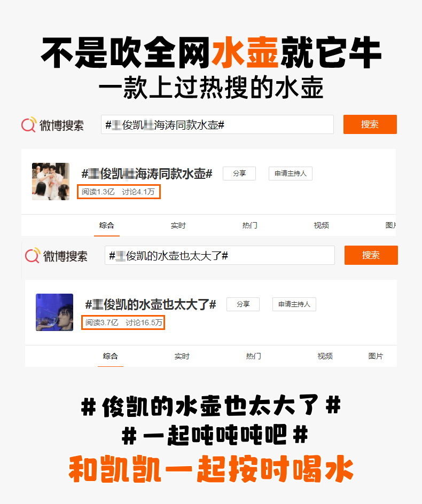
Task: Open the topic thumbnail of two men
Action: (x=51, y=182)
